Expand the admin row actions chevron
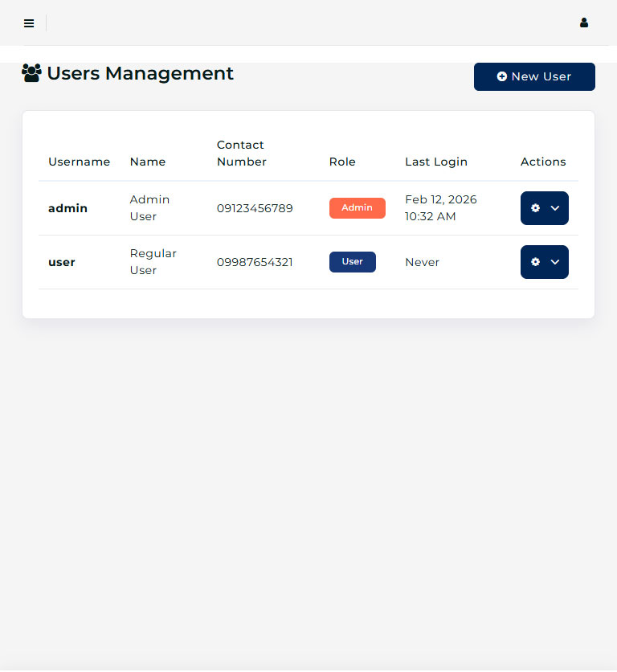The image size is (617, 672). point(555,208)
